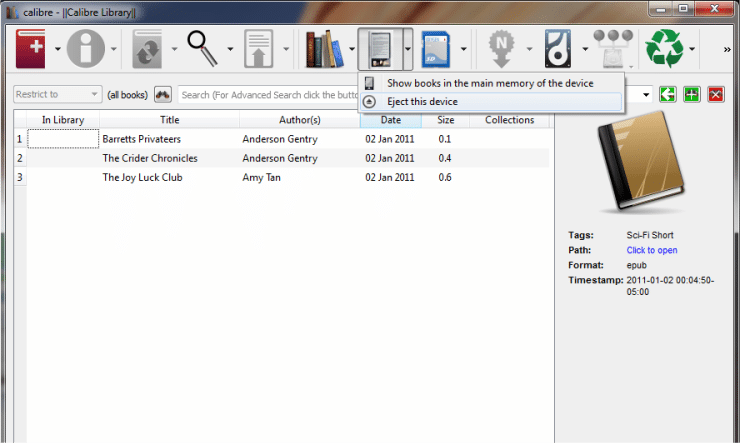The image size is (740, 443).
Task: Open the saved searches dropdown arrow
Action: click(646, 95)
